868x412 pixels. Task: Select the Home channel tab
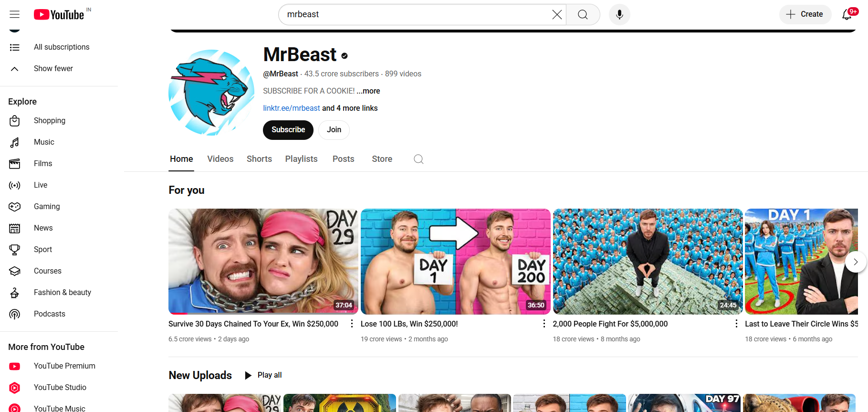(x=181, y=159)
